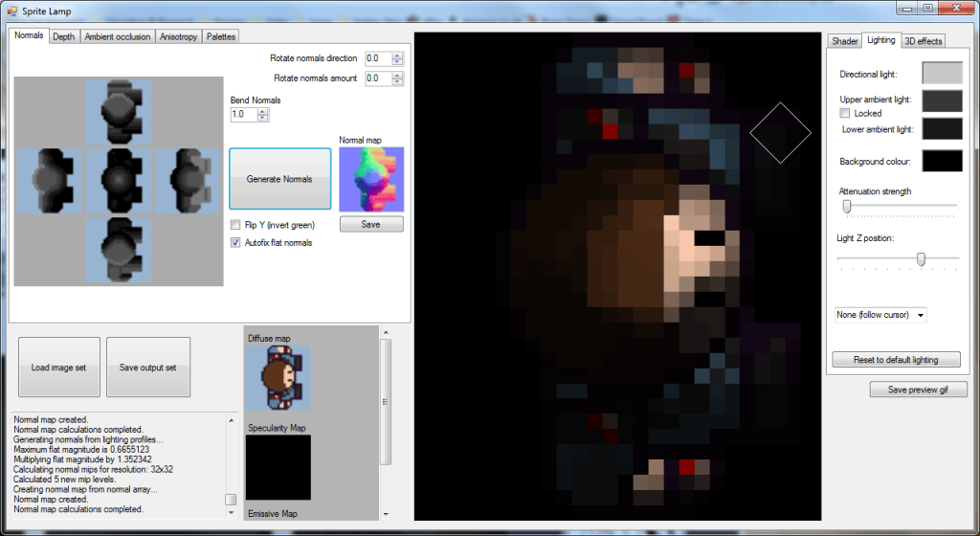This screenshot has width=980, height=536.
Task: Open the Lower ambient light colour swatch
Action: pyautogui.click(x=942, y=128)
